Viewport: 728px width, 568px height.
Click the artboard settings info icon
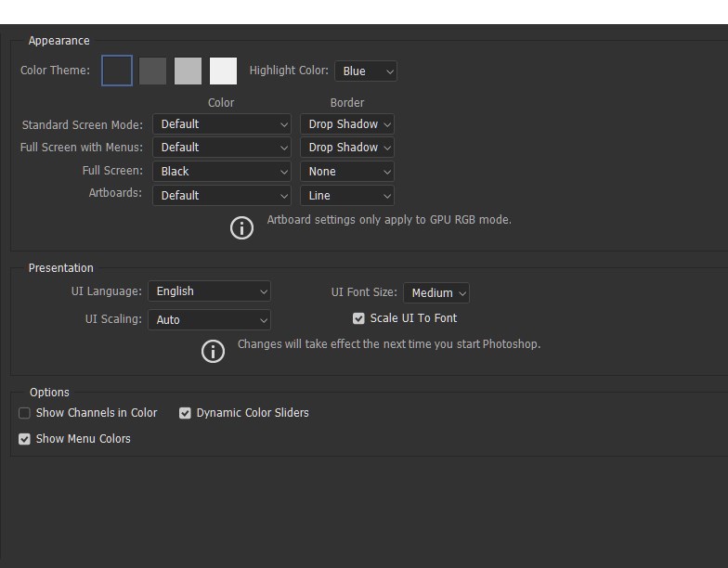pos(241,227)
